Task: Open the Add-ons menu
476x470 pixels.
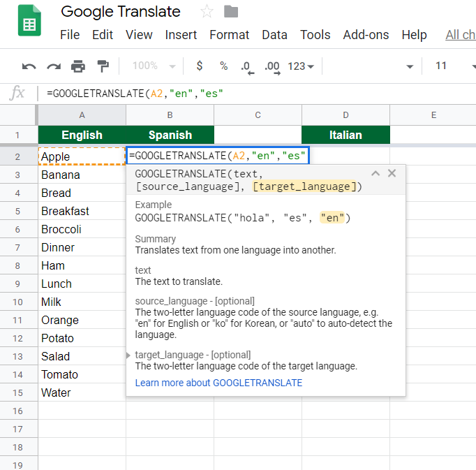Action: pos(366,35)
